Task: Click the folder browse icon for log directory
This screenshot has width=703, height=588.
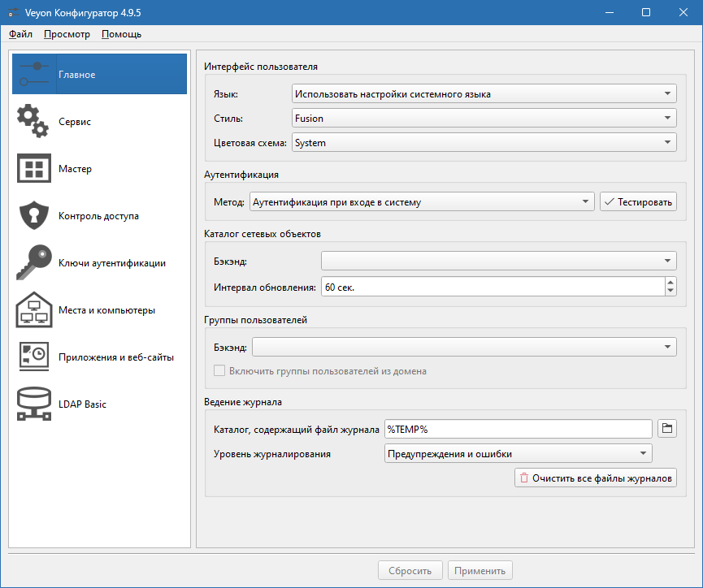Action: point(667,428)
